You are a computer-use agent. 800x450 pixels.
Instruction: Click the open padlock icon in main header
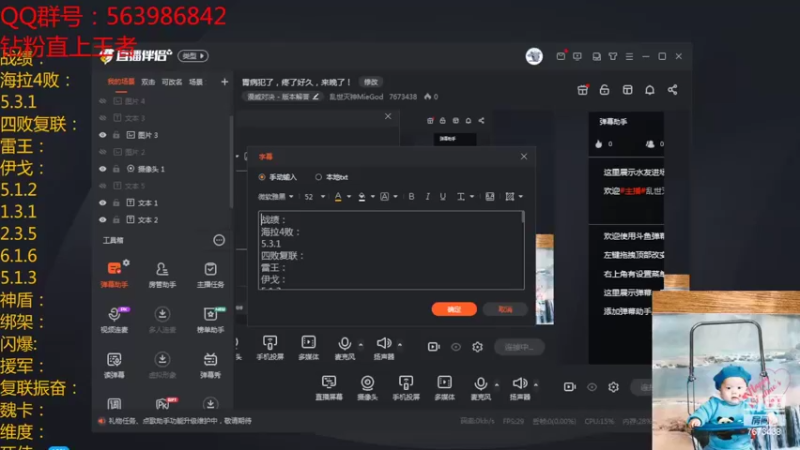(605, 90)
